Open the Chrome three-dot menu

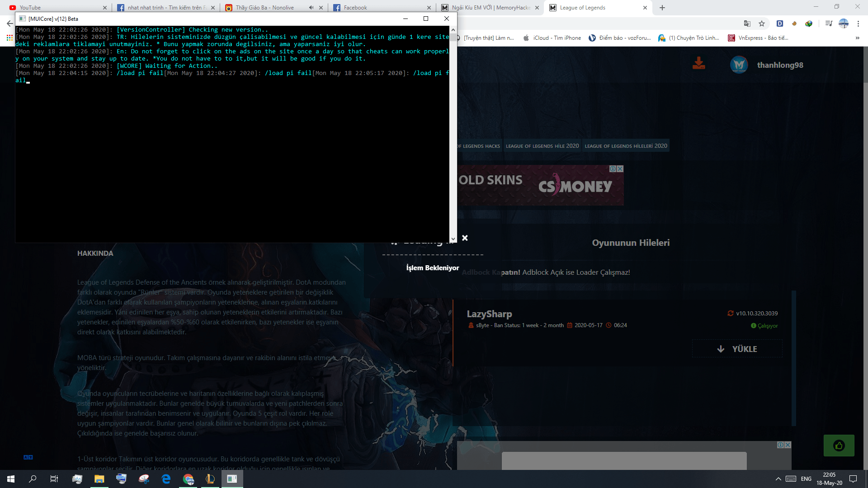858,23
